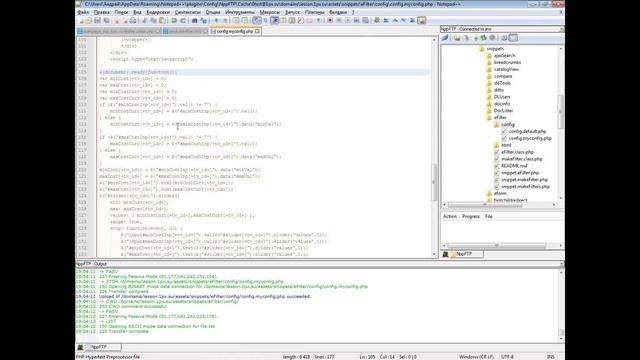Click the New file toolbar icon

click(x=80, y=20)
